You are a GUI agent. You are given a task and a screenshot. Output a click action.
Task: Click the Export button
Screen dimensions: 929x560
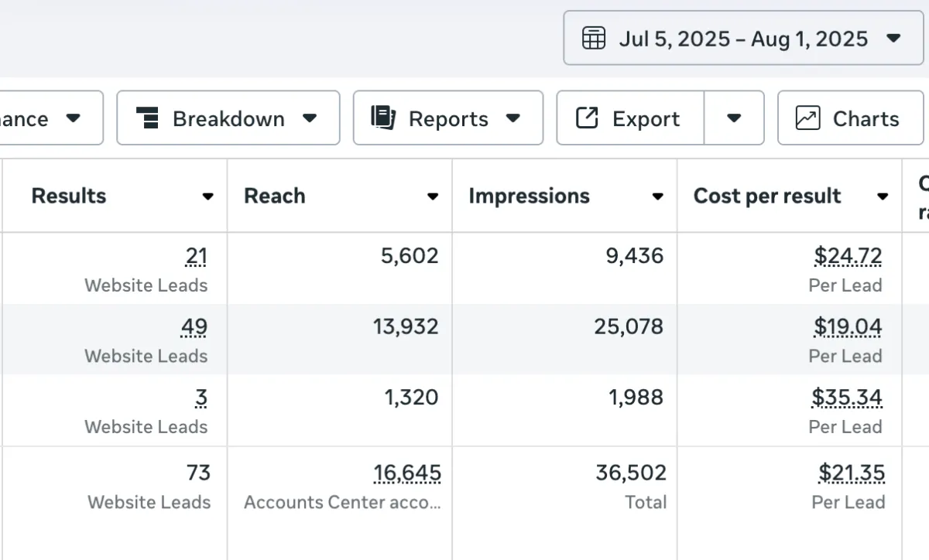(630, 118)
